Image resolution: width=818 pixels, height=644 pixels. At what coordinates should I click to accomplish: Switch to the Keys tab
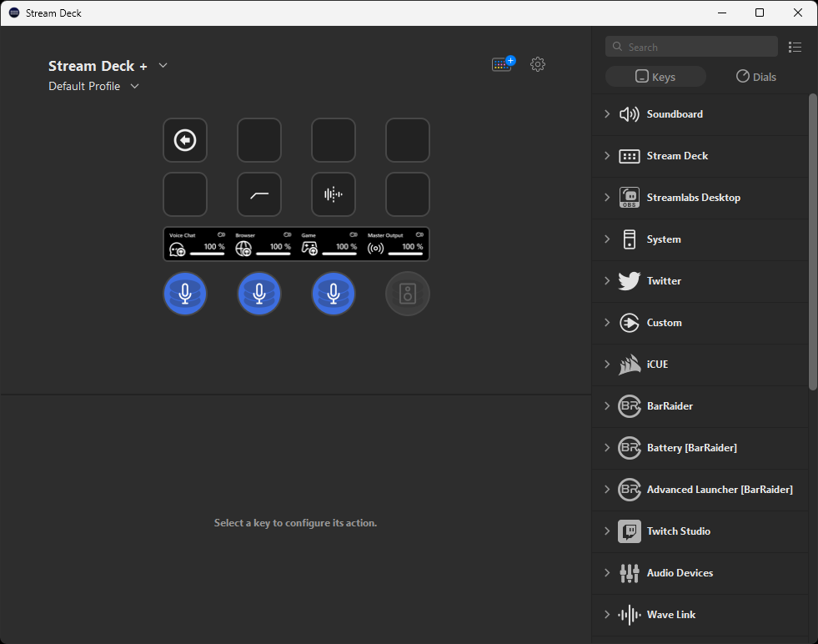click(655, 77)
